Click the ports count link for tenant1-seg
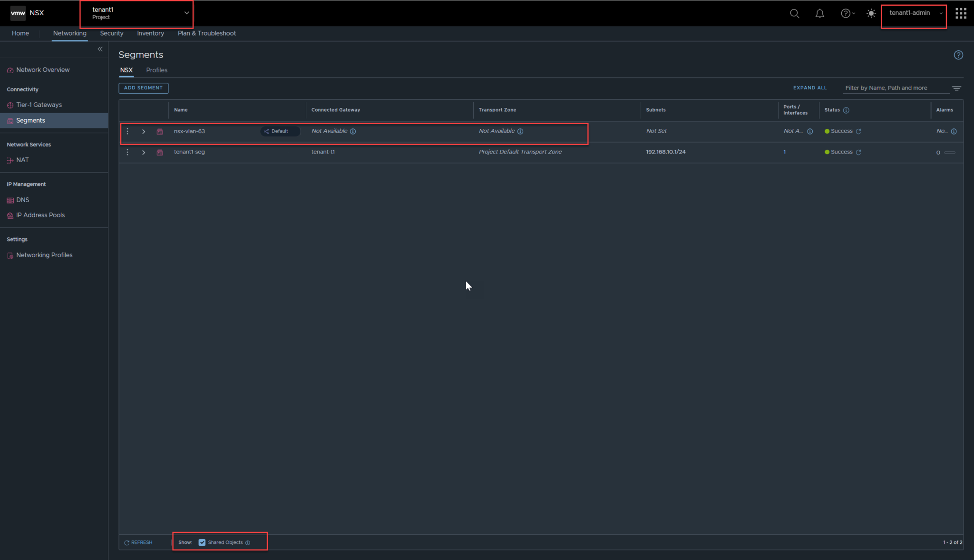The image size is (974, 560). click(x=785, y=152)
